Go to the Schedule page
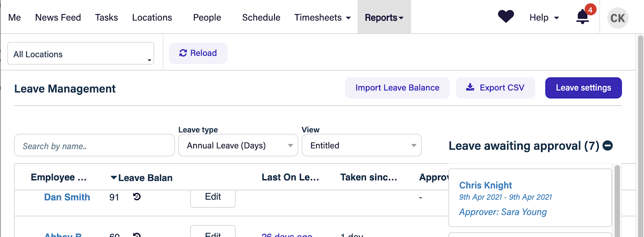Image resolution: width=644 pixels, height=237 pixels. (261, 18)
